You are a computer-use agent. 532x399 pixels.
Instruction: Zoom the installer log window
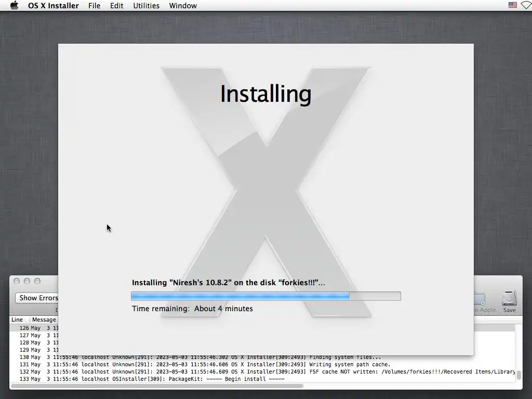37,281
